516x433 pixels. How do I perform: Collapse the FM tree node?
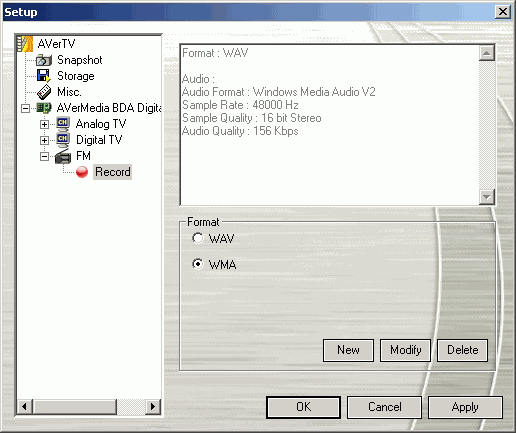point(44,156)
